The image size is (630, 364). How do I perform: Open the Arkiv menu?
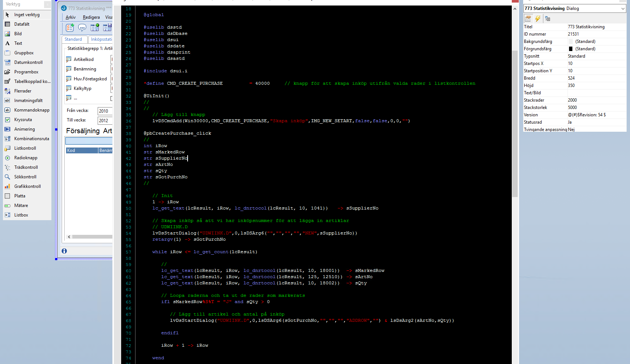(70, 17)
